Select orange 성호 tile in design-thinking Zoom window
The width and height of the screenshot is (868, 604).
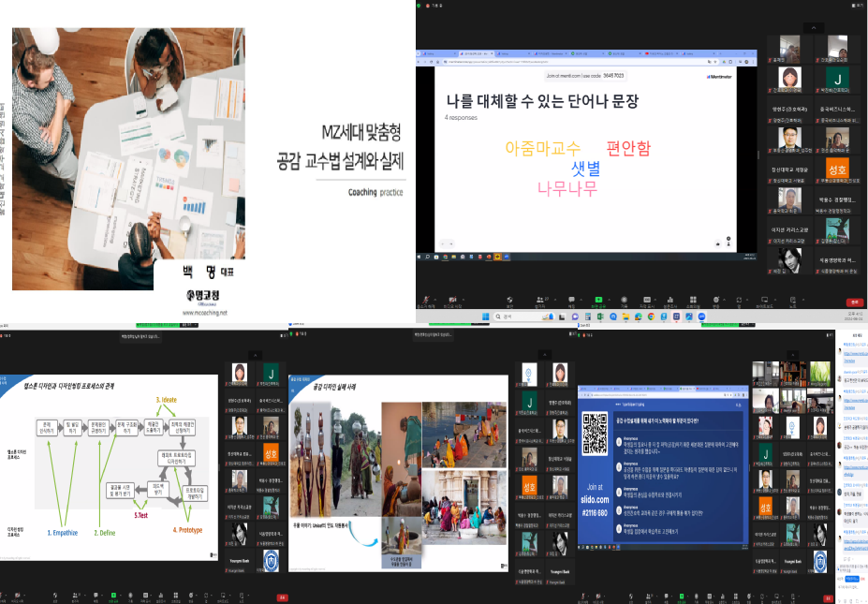[271, 454]
